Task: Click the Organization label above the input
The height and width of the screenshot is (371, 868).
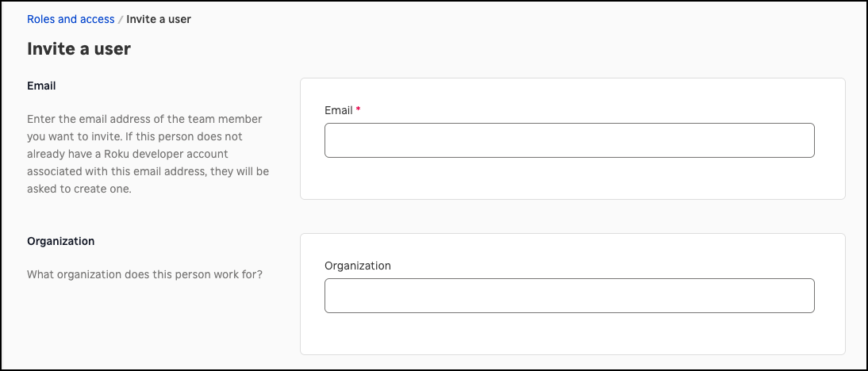Action: [x=358, y=266]
